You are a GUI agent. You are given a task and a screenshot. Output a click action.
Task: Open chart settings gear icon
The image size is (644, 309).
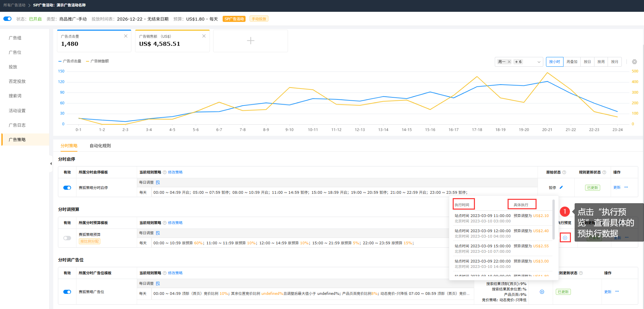(x=634, y=62)
